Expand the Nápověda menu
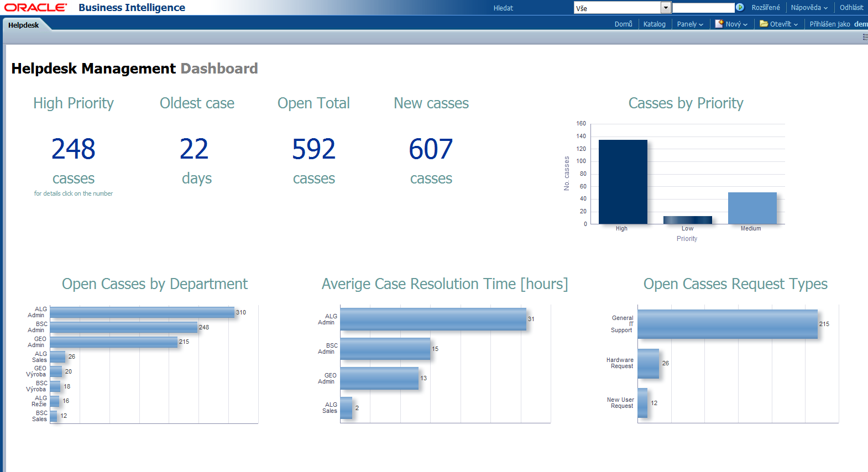This screenshot has height=472, width=868. pos(809,8)
